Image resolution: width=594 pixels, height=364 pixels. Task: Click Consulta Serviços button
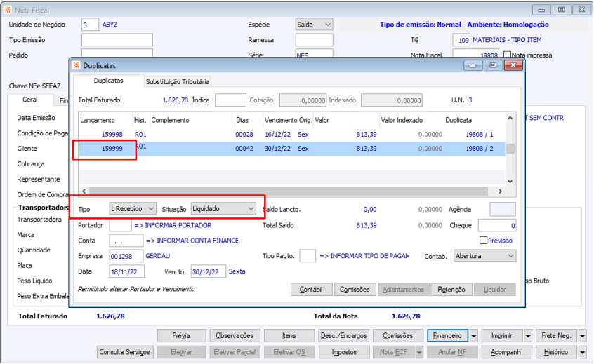coord(125,352)
